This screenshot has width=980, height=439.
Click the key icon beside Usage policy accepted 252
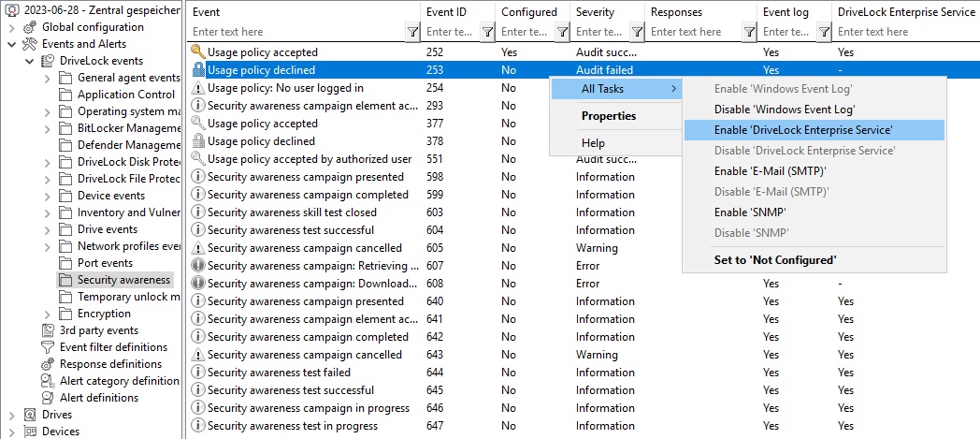click(x=197, y=52)
